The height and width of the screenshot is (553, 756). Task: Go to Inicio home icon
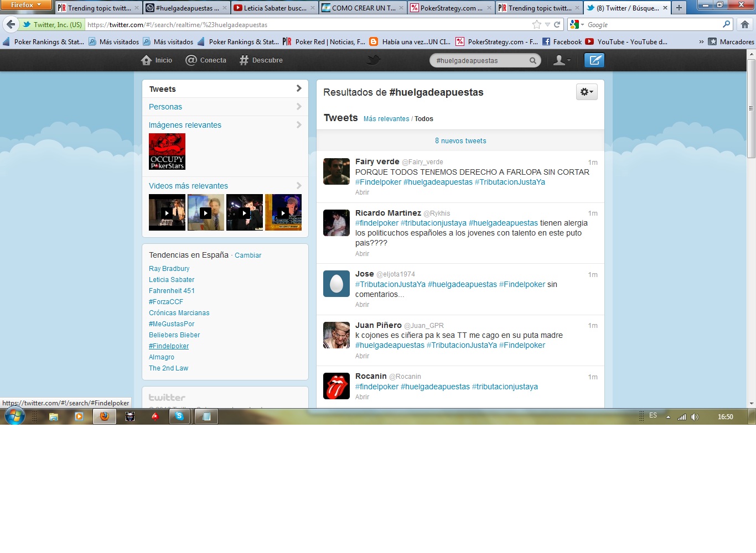pyautogui.click(x=146, y=60)
